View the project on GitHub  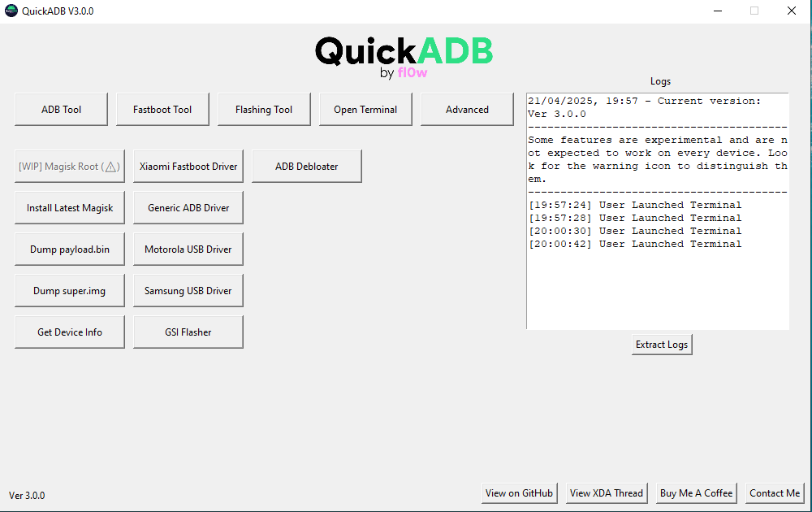point(520,493)
